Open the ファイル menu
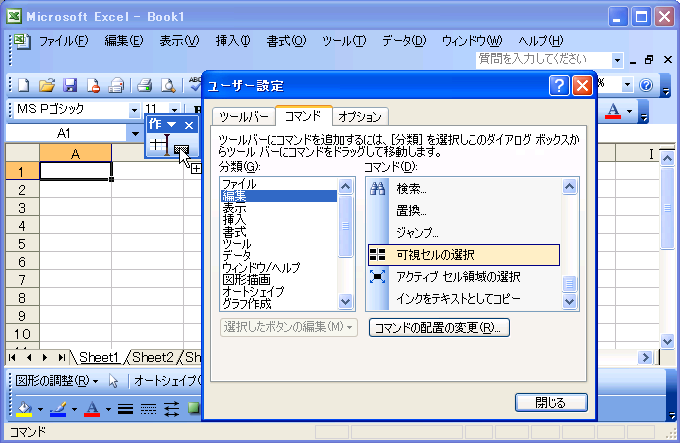Screen dimensions: 680x443 [63, 41]
